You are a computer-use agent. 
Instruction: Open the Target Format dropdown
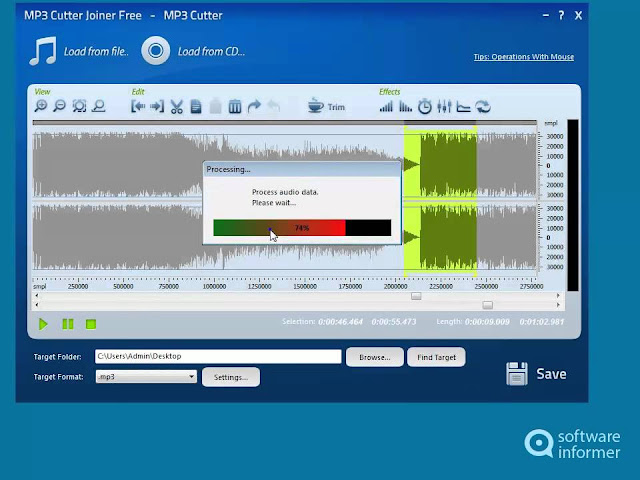[146, 377]
